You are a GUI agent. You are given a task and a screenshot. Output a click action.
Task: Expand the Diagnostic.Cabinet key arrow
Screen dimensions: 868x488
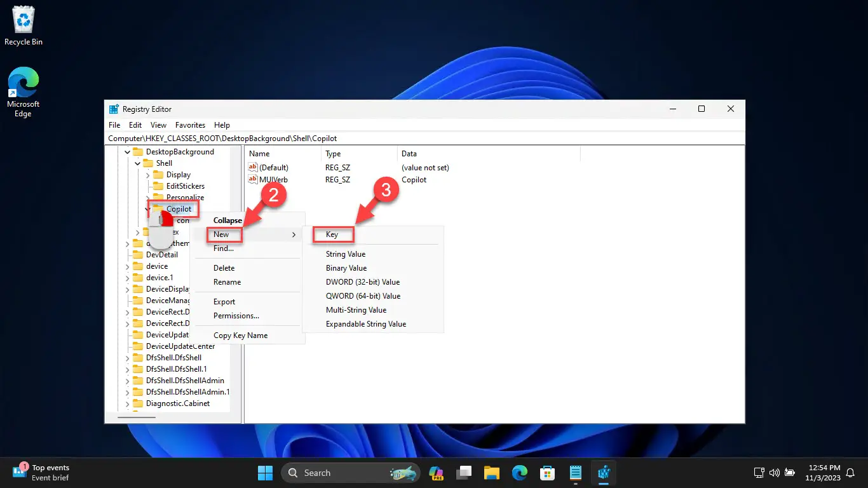[x=127, y=403]
